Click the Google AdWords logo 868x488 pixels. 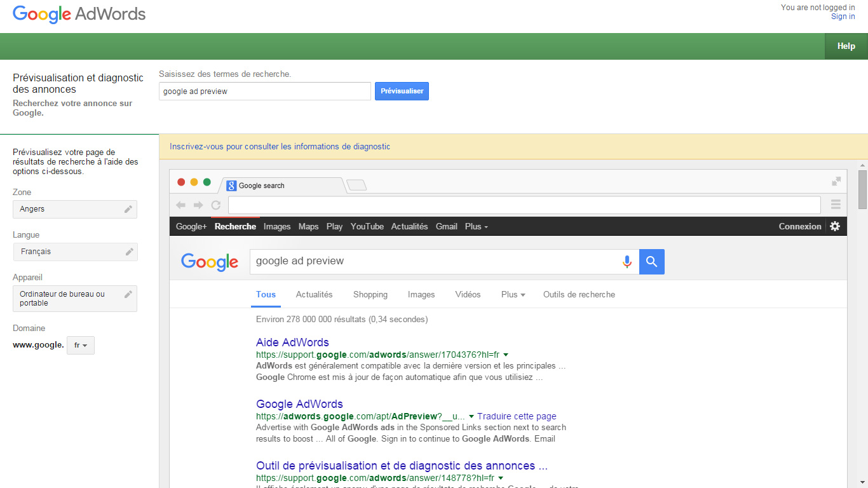[x=79, y=14]
